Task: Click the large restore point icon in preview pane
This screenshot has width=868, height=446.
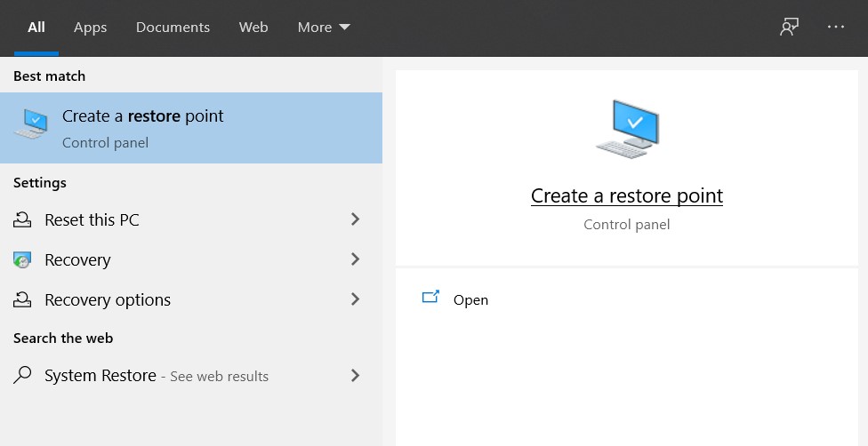Action: (x=627, y=130)
